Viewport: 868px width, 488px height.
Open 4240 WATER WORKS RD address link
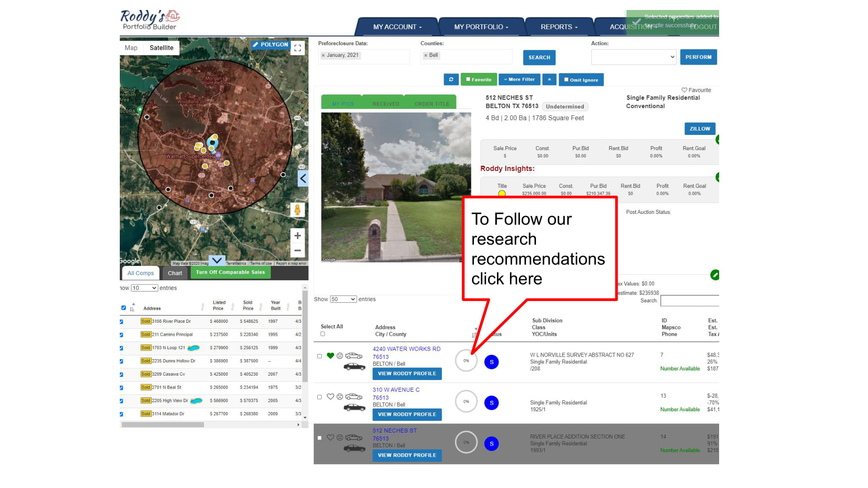406,349
